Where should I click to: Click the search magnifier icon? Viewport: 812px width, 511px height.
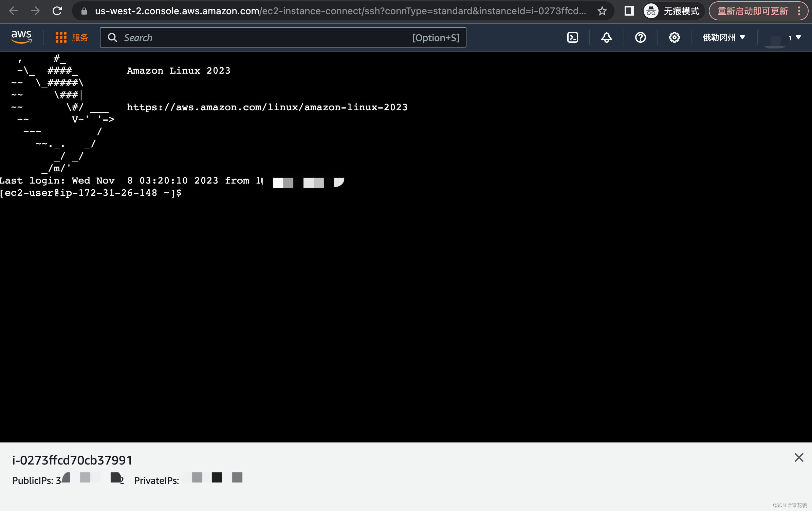pos(112,37)
